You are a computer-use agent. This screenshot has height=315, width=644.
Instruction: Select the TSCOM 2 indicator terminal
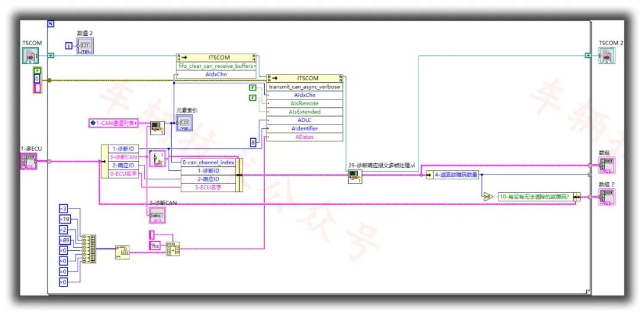606,55
